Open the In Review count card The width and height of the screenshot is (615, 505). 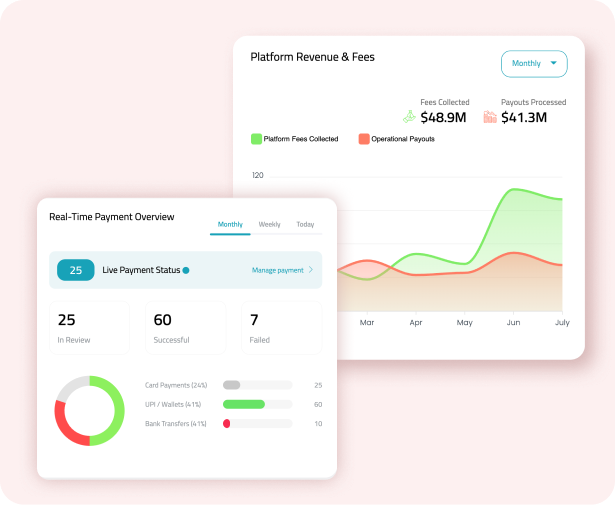pos(90,328)
